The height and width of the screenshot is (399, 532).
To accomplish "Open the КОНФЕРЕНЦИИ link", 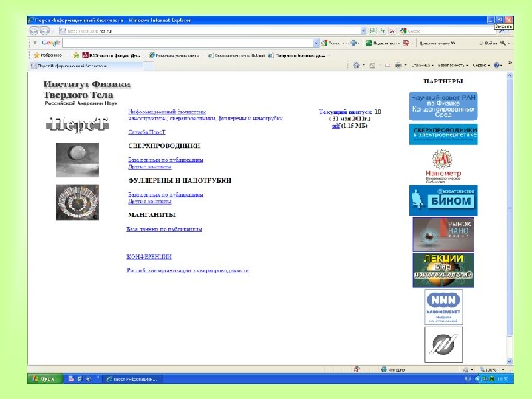I will click(149, 256).
